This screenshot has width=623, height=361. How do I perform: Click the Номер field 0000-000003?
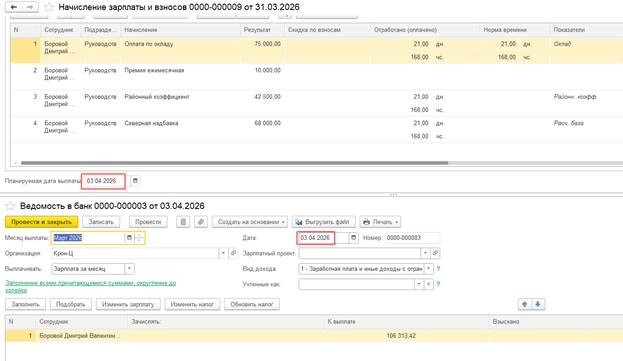pyautogui.click(x=412, y=237)
